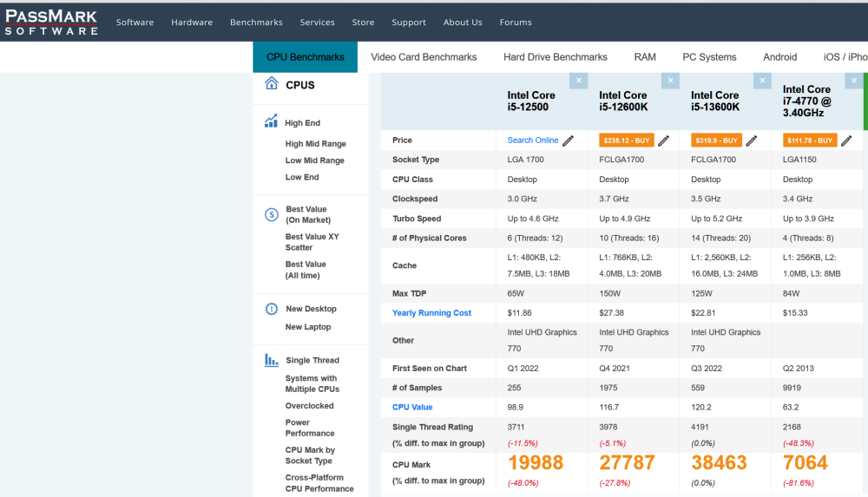This screenshot has height=497, width=868.
Task: Remove Intel Core i5-13600K column
Action: tap(762, 81)
